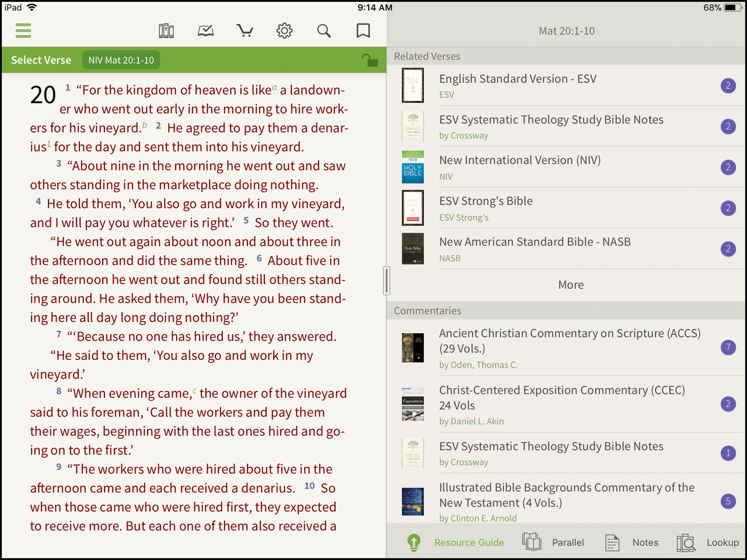This screenshot has width=747, height=560.
Task: Open the reading plan icon
Action: [205, 30]
